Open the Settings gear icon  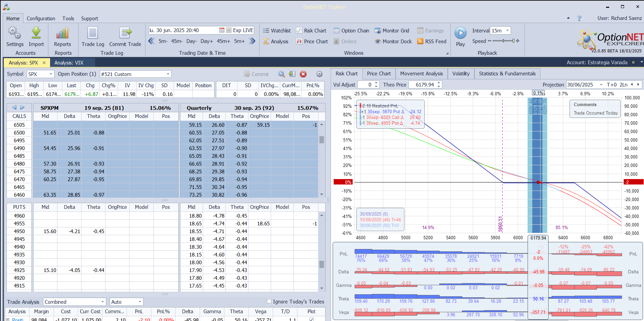[15, 33]
